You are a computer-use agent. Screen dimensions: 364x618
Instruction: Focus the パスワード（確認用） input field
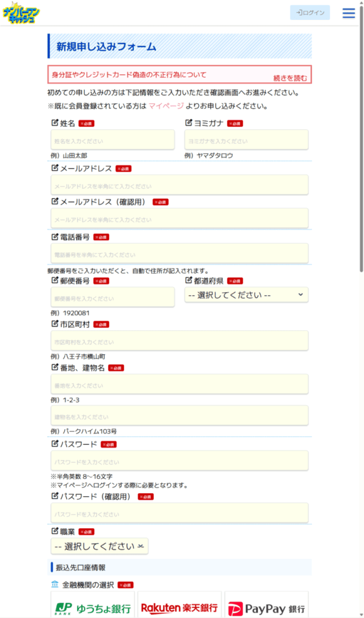tap(179, 513)
